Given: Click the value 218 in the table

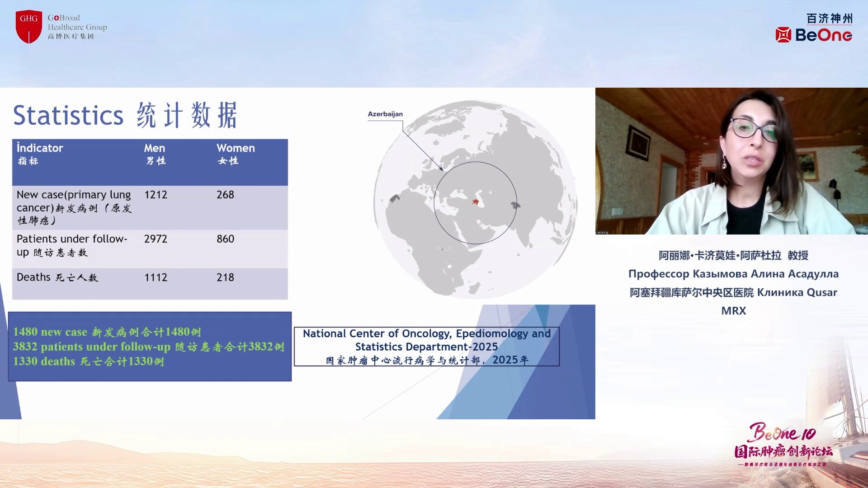Looking at the screenshot, I should [225, 277].
